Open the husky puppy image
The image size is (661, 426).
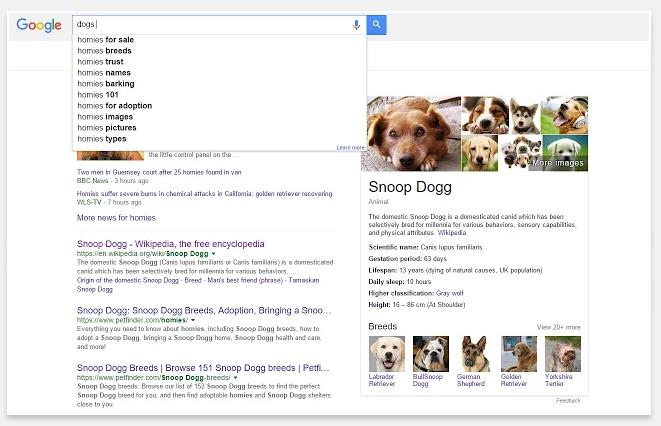click(x=525, y=115)
